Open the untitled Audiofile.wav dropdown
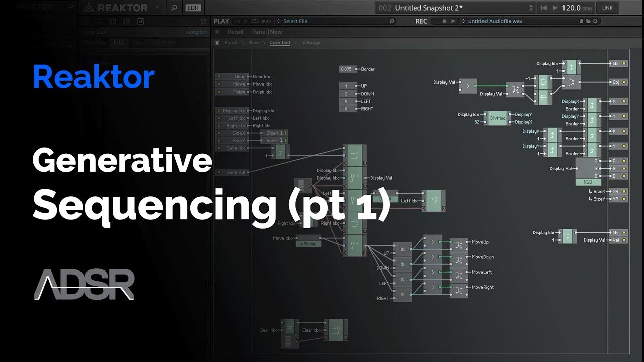 pyautogui.click(x=518, y=21)
